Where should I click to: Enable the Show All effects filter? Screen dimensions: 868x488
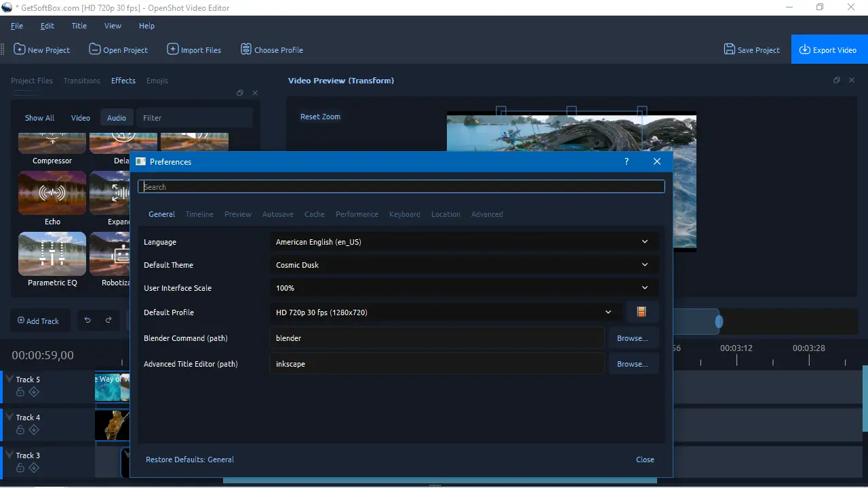tap(39, 117)
